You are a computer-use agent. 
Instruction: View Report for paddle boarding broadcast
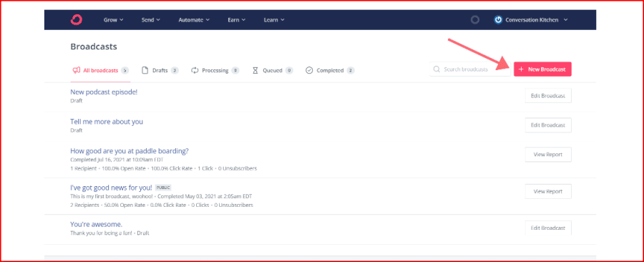pyautogui.click(x=548, y=155)
